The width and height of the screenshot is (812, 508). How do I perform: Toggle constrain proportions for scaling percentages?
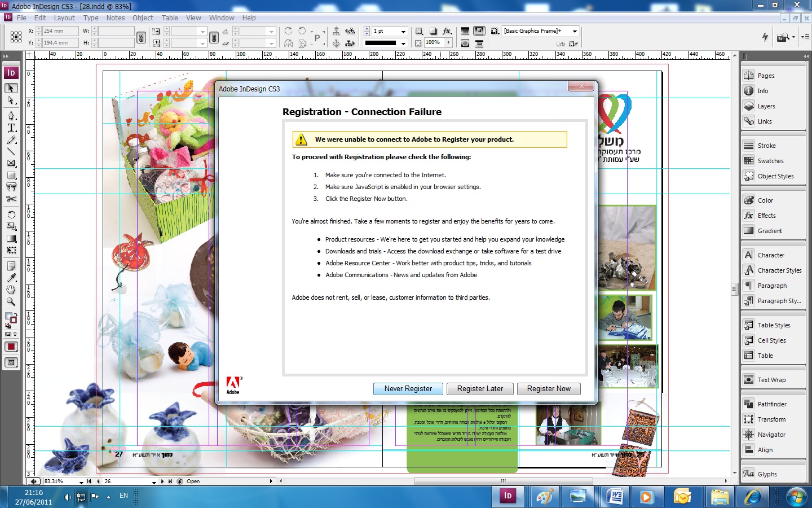pyautogui.click(x=214, y=37)
